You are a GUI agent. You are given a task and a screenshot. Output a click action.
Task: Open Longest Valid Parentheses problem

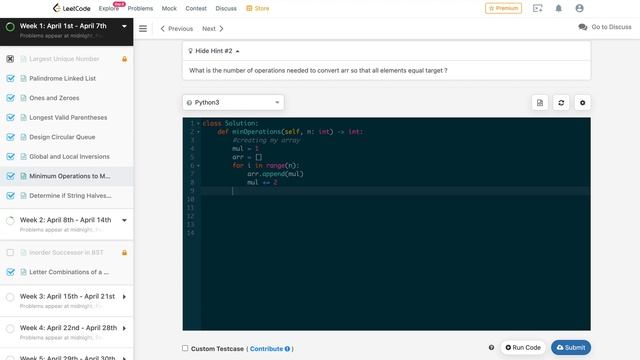[67, 118]
